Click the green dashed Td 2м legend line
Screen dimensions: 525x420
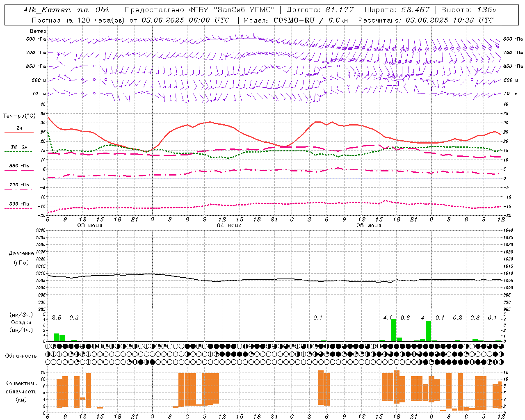(18, 151)
